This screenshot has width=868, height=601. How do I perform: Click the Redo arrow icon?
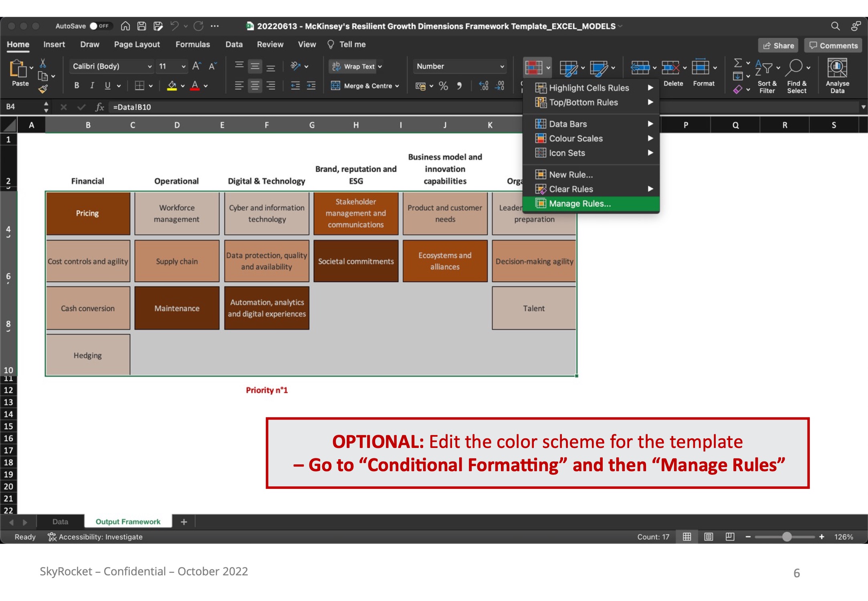(198, 26)
